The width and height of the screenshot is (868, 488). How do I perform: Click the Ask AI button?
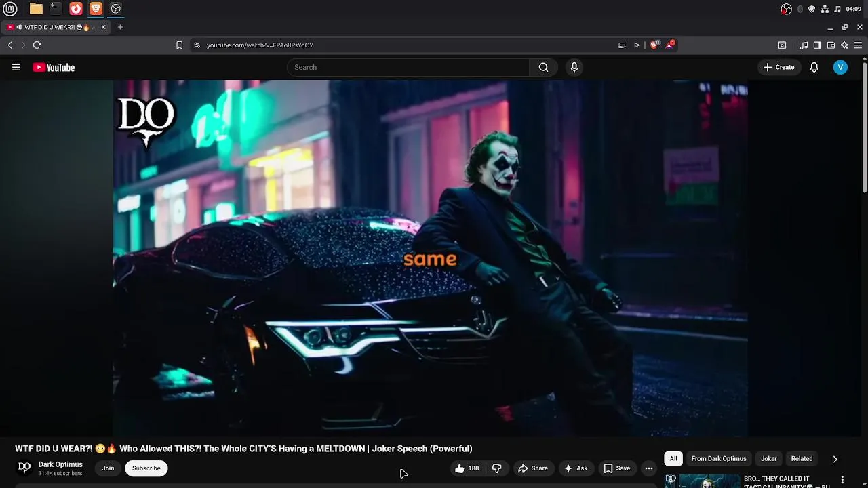(x=575, y=468)
